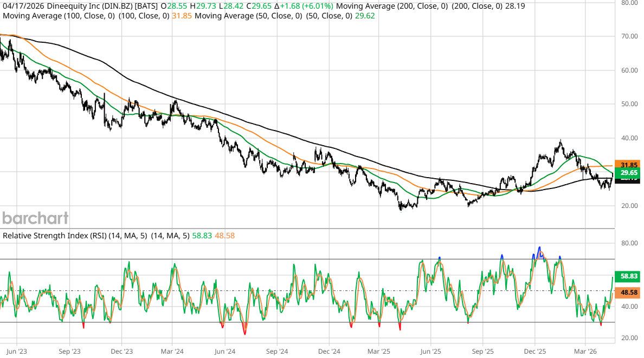Click the Sep '24 date axis label

pyautogui.click(x=277, y=352)
